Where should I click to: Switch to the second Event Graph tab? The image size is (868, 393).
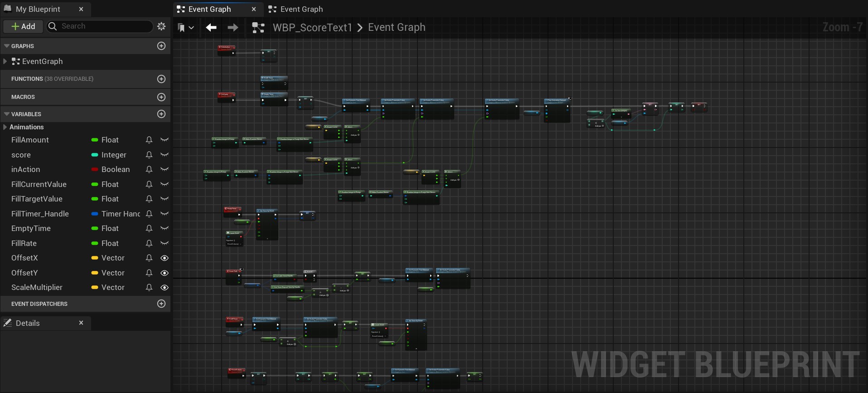[x=296, y=9]
